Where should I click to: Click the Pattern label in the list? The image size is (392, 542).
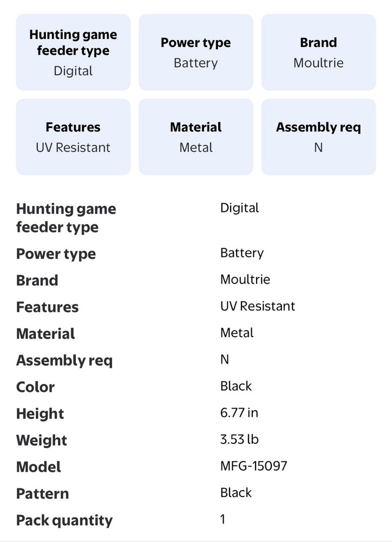(x=42, y=494)
